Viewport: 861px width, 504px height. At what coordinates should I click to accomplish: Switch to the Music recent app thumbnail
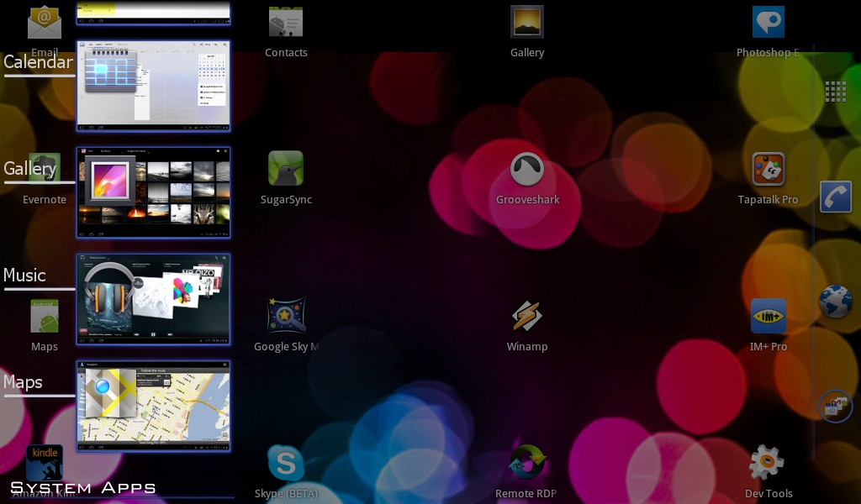[153, 299]
